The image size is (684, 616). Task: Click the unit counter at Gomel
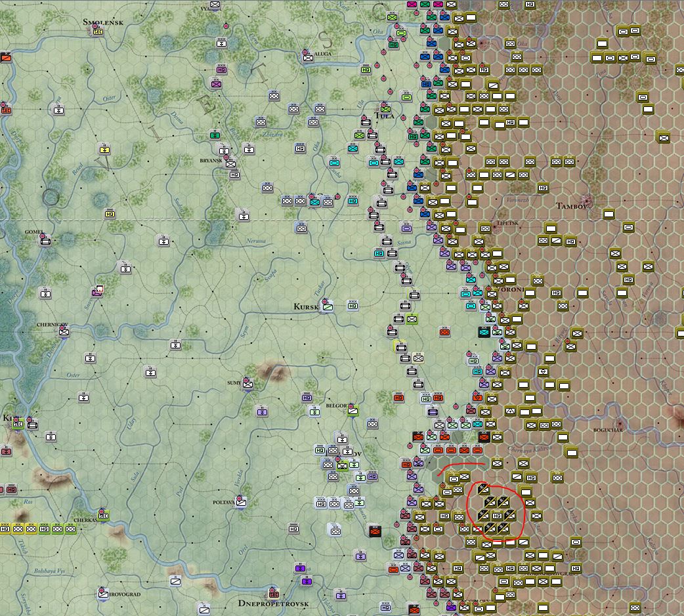point(45,241)
